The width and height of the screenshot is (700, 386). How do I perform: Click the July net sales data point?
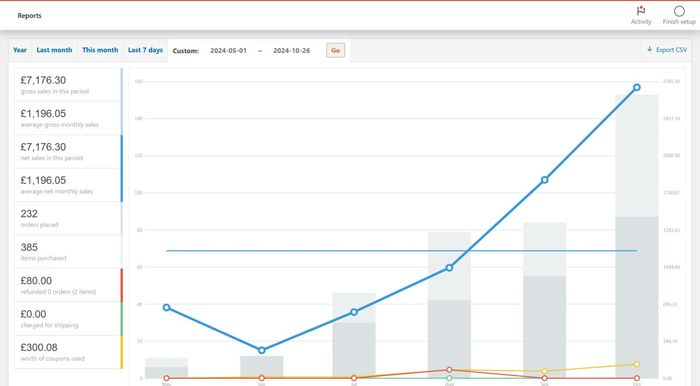point(354,312)
